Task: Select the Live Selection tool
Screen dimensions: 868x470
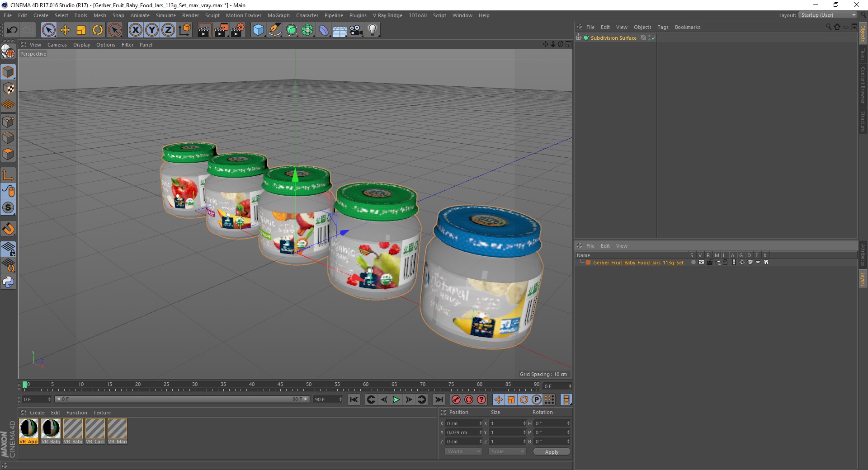Action: pos(48,30)
